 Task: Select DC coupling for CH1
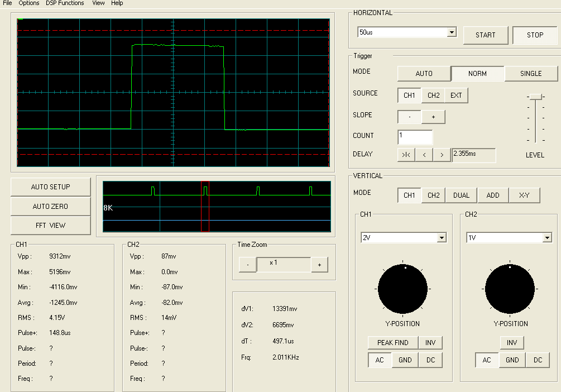coord(430,360)
